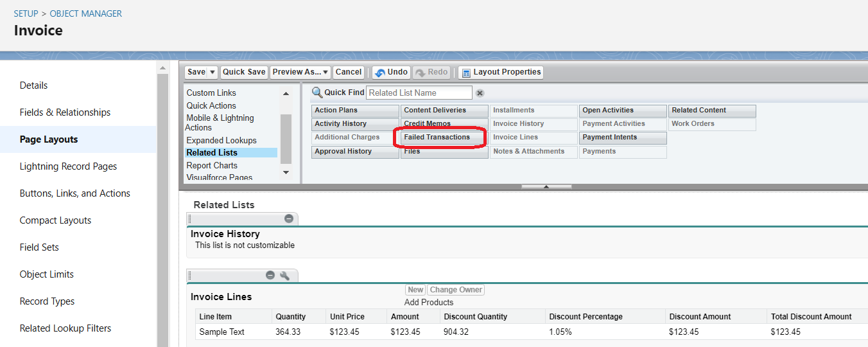
Task: Open Layout Properties
Action: click(x=501, y=72)
